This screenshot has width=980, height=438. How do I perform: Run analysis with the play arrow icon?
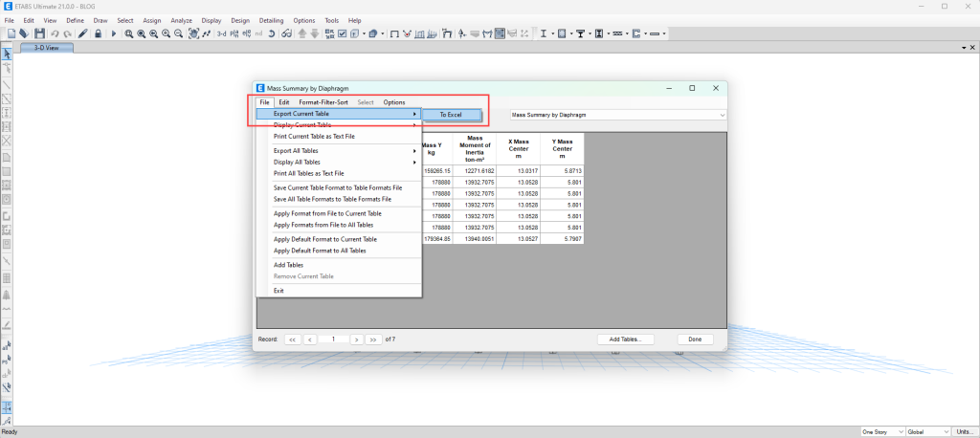tap(114, 33)
